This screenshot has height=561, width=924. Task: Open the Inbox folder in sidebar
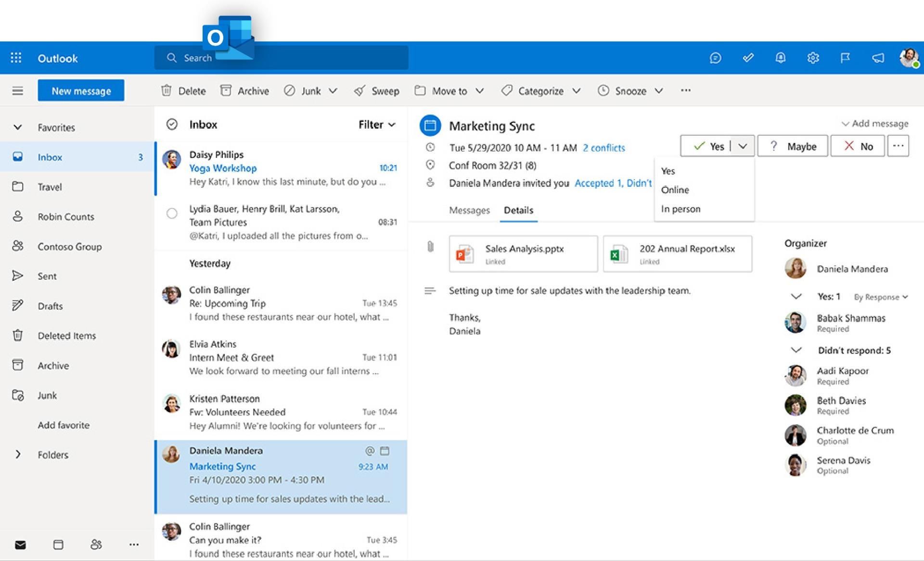pyautogui.click(x=77, y=157)
